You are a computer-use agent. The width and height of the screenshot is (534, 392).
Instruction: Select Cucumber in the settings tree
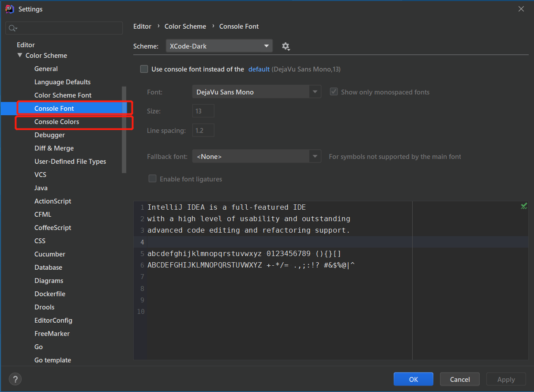[x=50, y=254]
